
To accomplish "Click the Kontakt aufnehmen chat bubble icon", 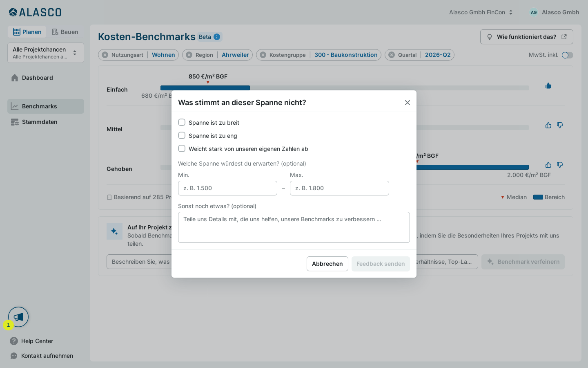I will point(14,356).
